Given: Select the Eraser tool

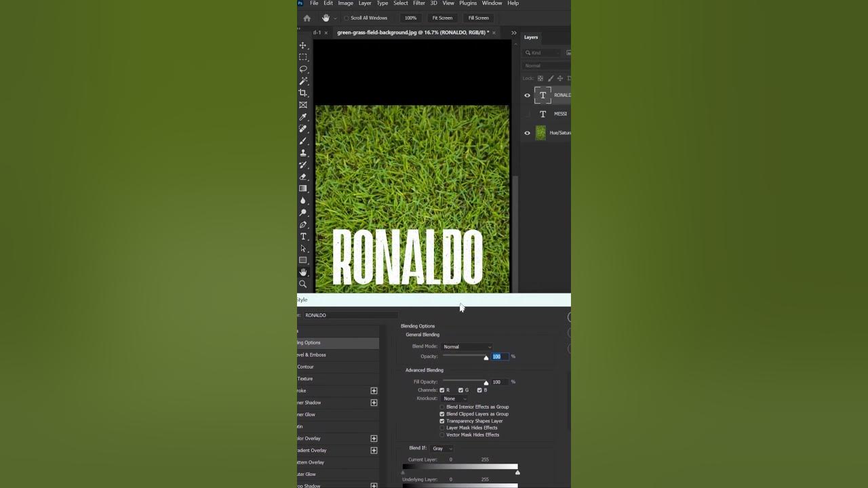Looking at the screenshot, I should tap(303, 176).
